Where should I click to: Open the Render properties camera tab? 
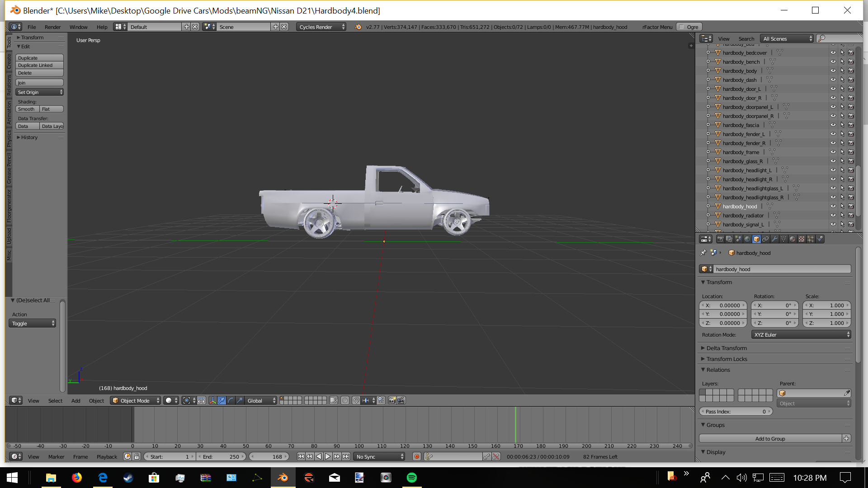click(721, 239)
